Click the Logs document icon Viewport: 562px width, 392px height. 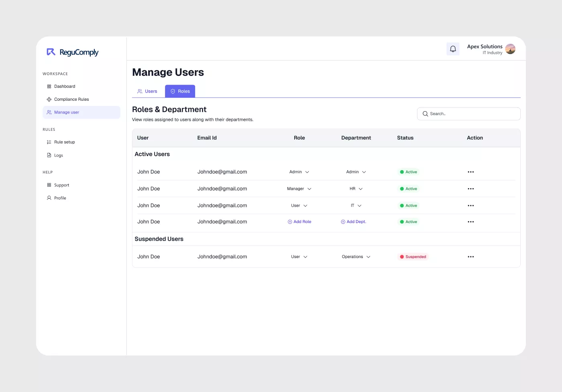coord(49,155)
